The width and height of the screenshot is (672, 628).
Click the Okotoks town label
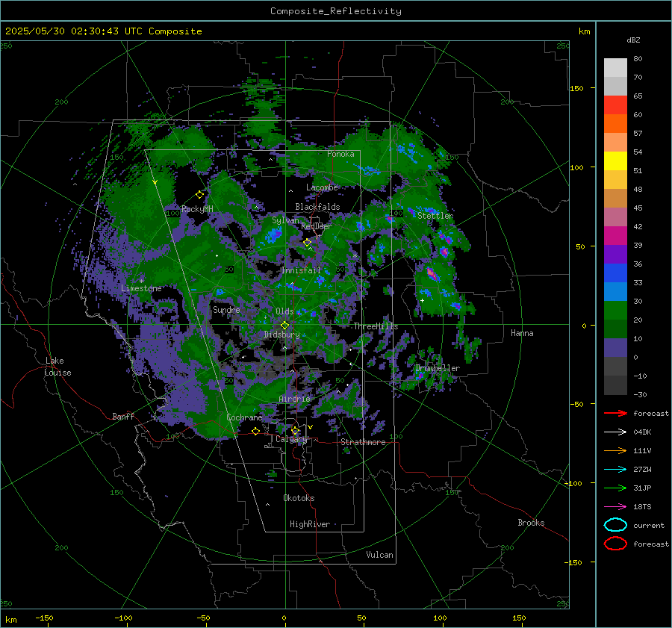pos(299,498)
